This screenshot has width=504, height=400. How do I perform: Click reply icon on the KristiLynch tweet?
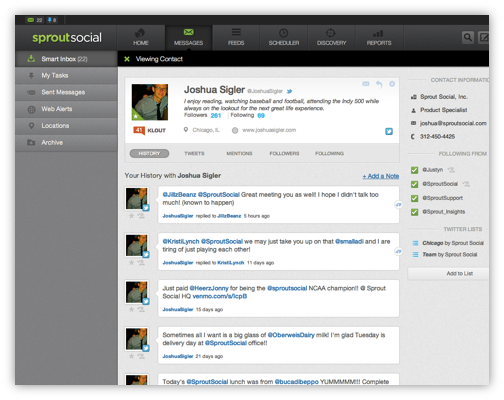[x=398, y=251]
